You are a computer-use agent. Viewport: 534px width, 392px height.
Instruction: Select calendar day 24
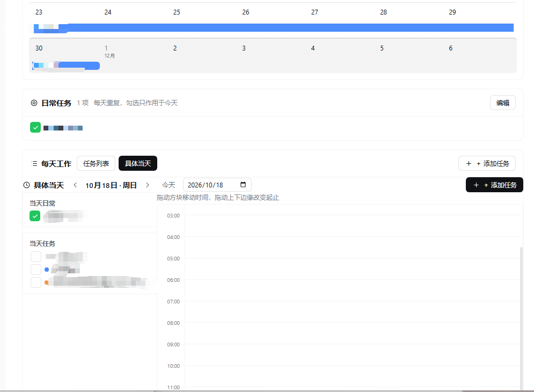pos(108,12)
